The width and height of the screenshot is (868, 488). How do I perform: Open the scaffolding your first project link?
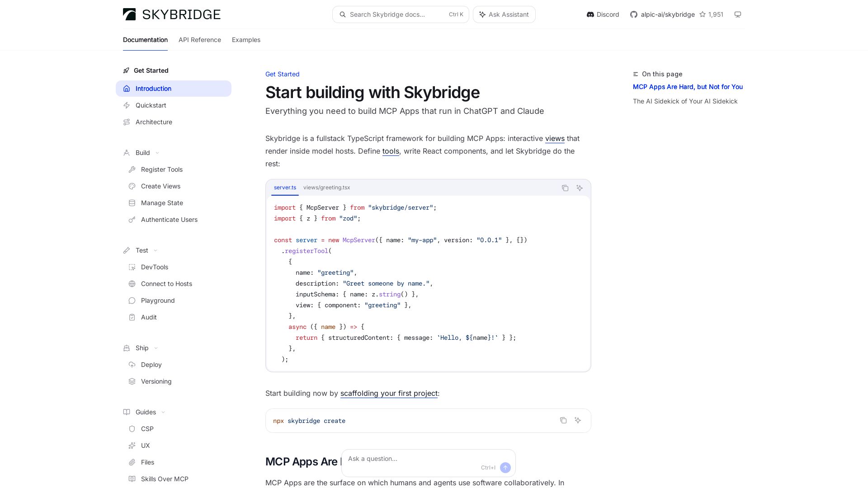[389, 393]
